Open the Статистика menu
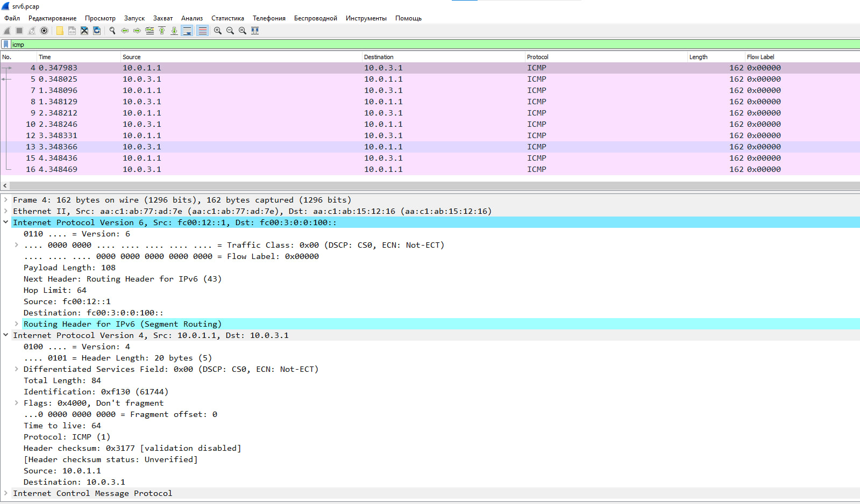This screenshot has height=504, width=860. click(x=228, y=18)
